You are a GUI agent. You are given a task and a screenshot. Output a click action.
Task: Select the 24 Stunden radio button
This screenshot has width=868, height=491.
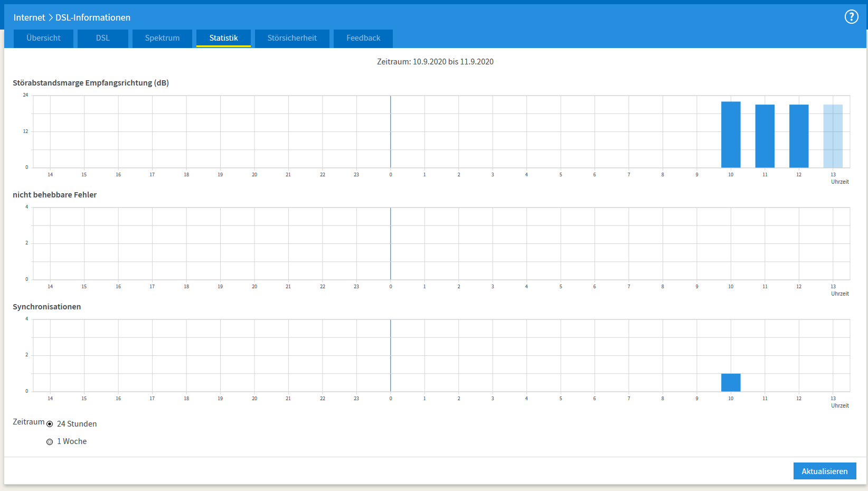pyautogui.click(x=50, y=424)
